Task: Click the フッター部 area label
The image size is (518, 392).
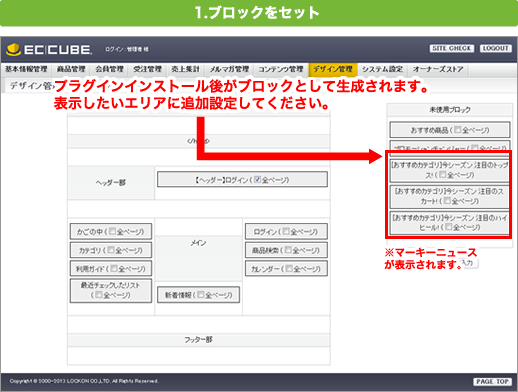Action: pos(198,340)
